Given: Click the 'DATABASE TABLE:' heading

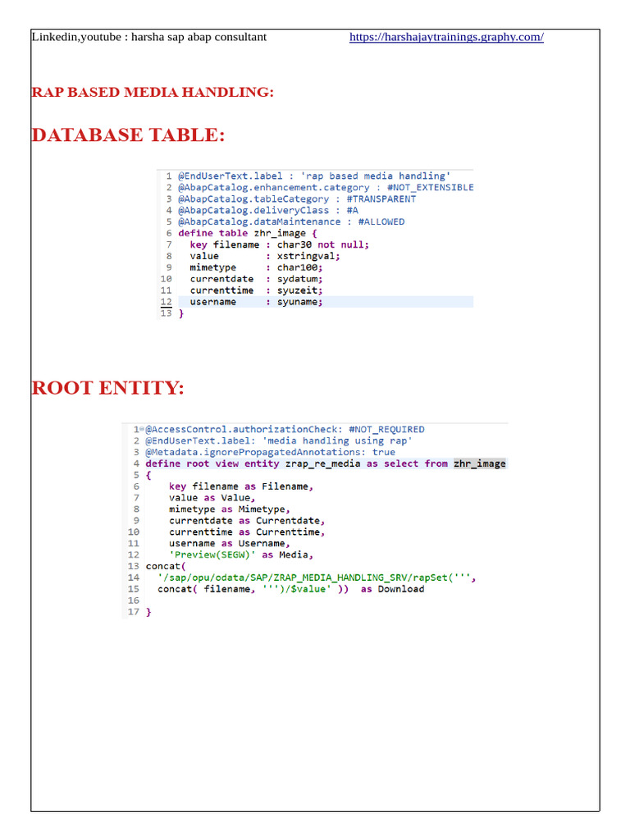Looking at the screenshot, I should [128, 135].
